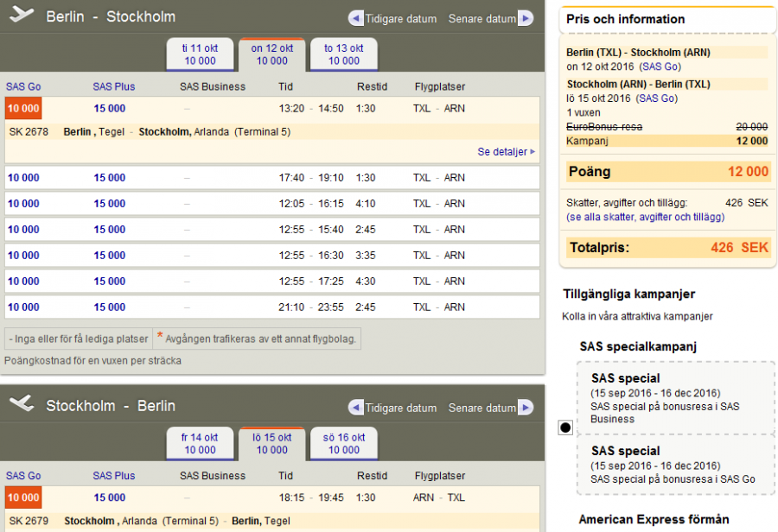Select the fr 14 okt return date tab
This screenshot has width=778, height=532.
point(200,444)
